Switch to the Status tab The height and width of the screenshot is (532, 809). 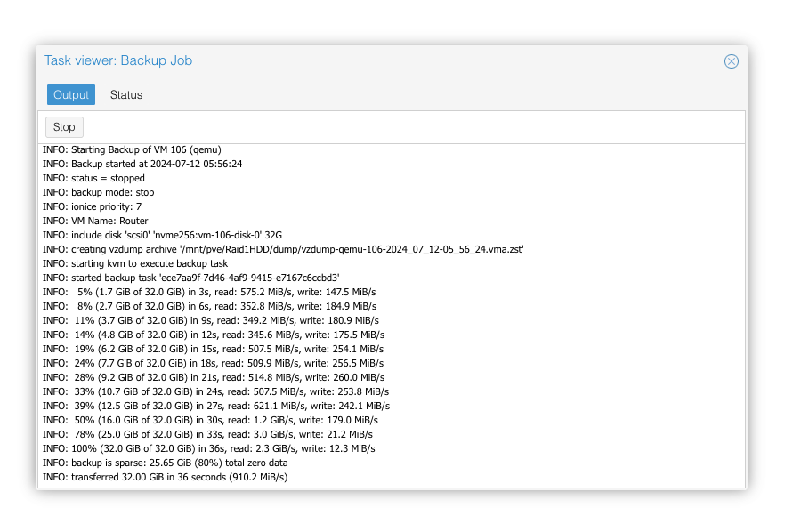coord(125,95)
